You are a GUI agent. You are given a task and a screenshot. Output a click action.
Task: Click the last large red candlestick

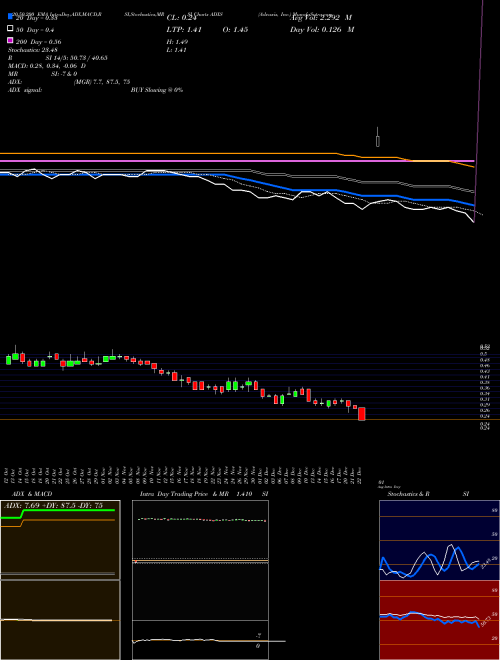(x=362, y=413)
